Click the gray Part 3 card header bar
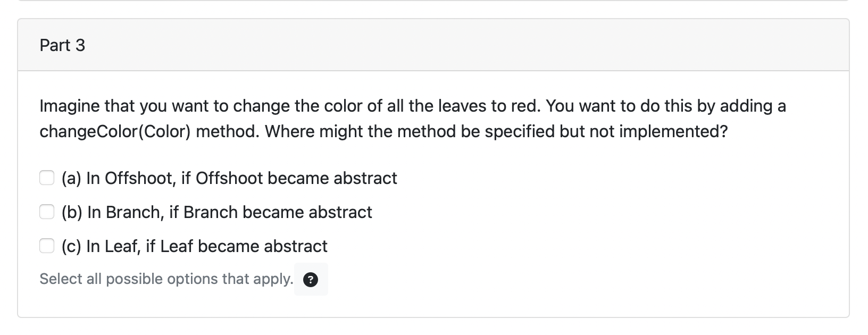868x335 pixels. point(433,45)
